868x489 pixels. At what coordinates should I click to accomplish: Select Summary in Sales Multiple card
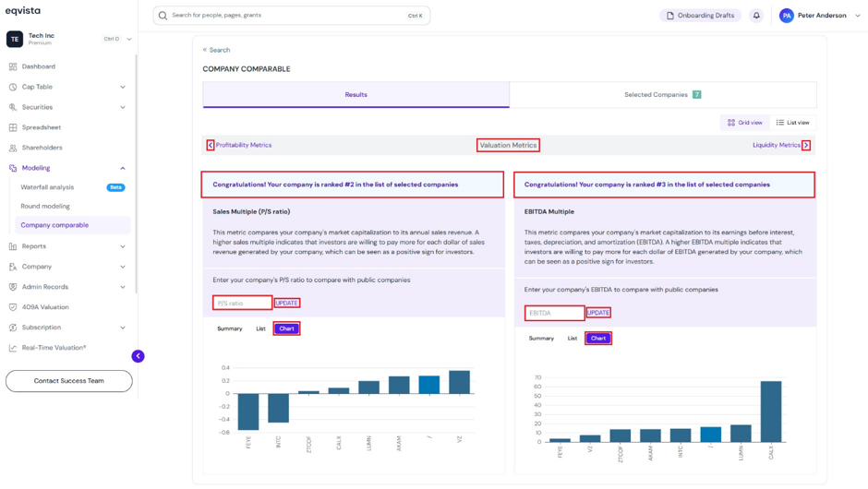coord(230,328)
